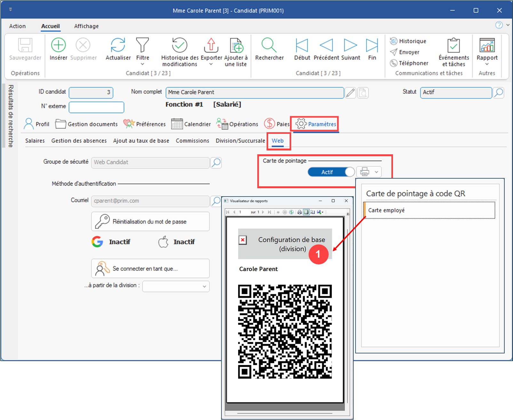
Task: Click Ajouter à une liste icon
Action: (236, 45)
